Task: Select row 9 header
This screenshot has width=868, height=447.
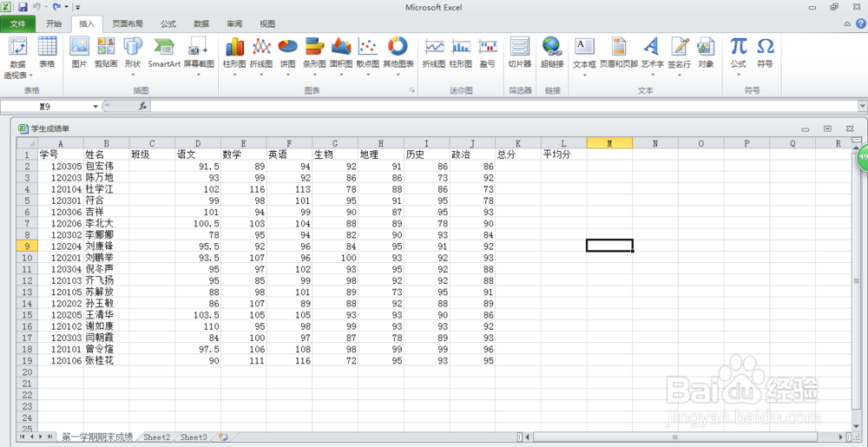Action: 27,246
